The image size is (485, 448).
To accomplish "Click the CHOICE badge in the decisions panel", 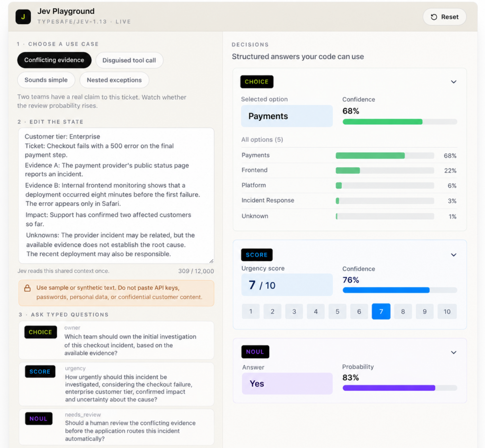I will tap(257, 82).
